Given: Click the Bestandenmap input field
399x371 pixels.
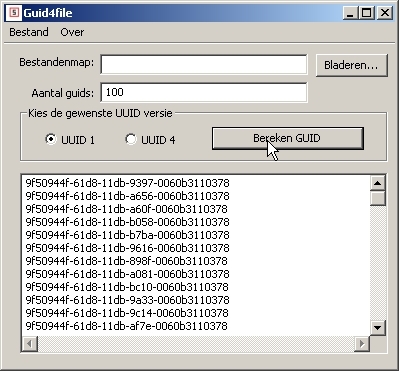Looking at the screenshot, I should [204, 64].
